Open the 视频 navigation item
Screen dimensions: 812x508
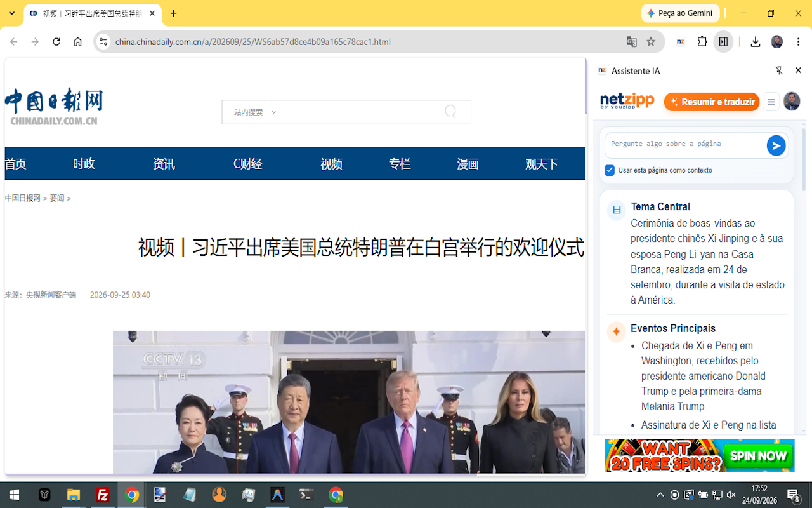click(x=331, y=164)
